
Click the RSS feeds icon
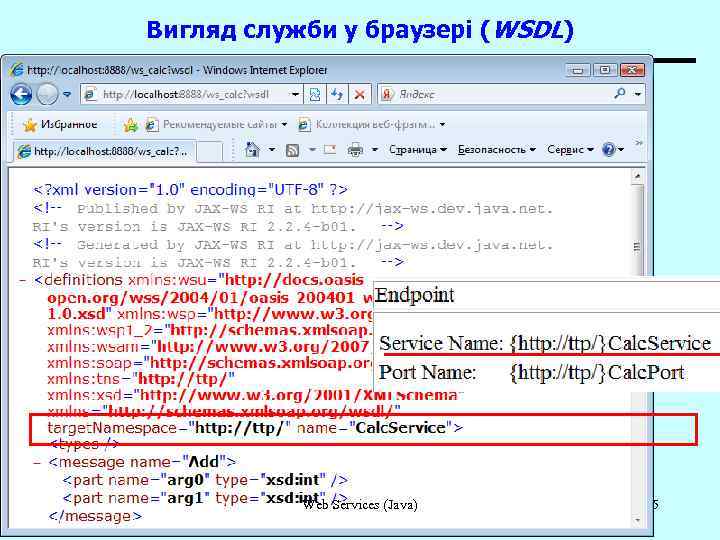point(292,150)
